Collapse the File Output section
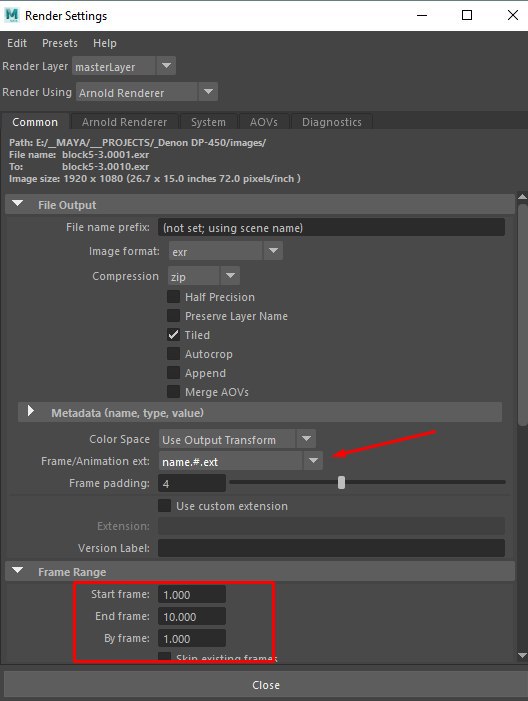The width and height of the screenshot is (528, 701). 17,204
